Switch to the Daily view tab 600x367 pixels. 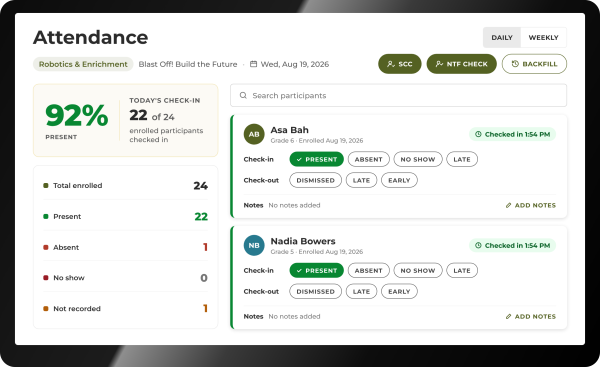click(x=502, y=38)
